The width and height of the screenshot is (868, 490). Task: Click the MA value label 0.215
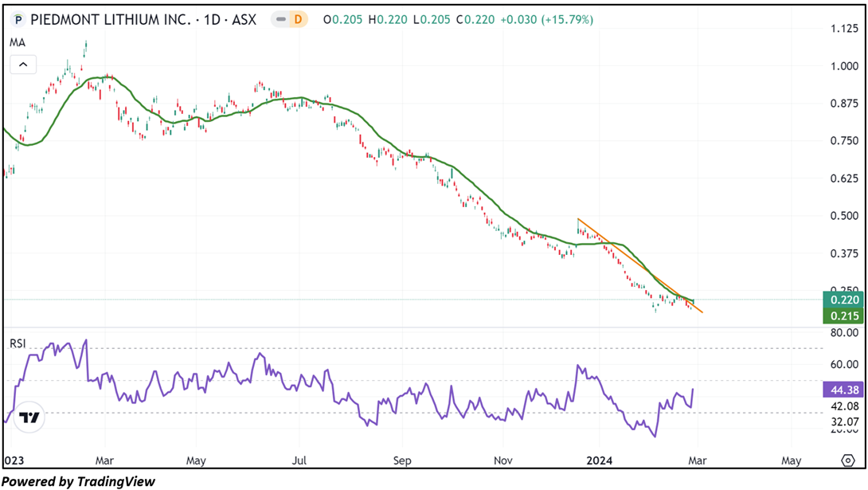(x=843, y=316)
